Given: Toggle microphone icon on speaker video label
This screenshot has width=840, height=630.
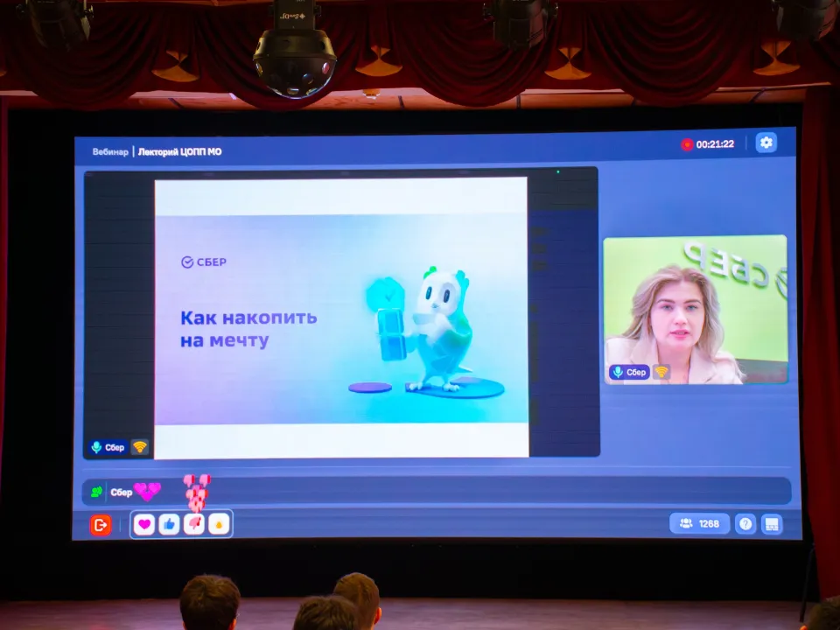Looking at the screenshot, I should point(618,372).
